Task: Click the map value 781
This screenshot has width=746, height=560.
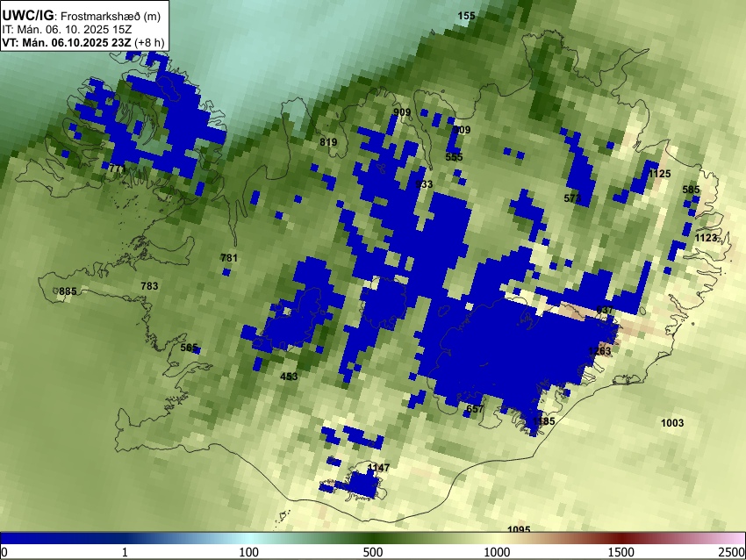Action: click(x=229, y=258)
